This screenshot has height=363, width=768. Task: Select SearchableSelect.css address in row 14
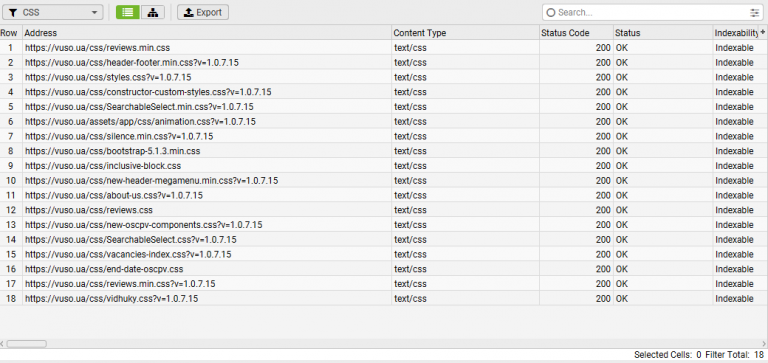click(x=207, y=240)
